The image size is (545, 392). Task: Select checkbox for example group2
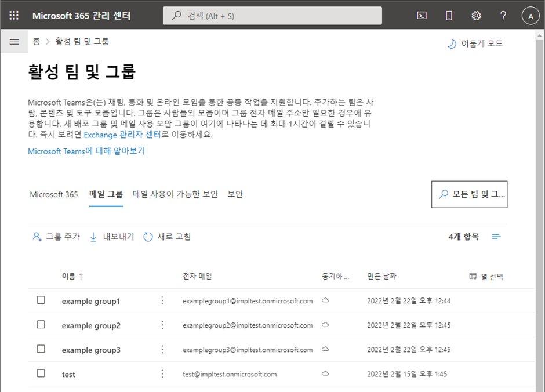pos(41,324)
